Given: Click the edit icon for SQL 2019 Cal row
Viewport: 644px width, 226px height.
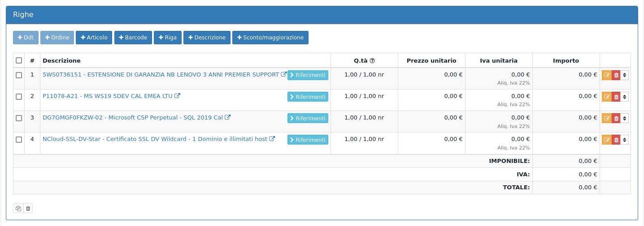Looking at the screenshot, I should point(606,118).
